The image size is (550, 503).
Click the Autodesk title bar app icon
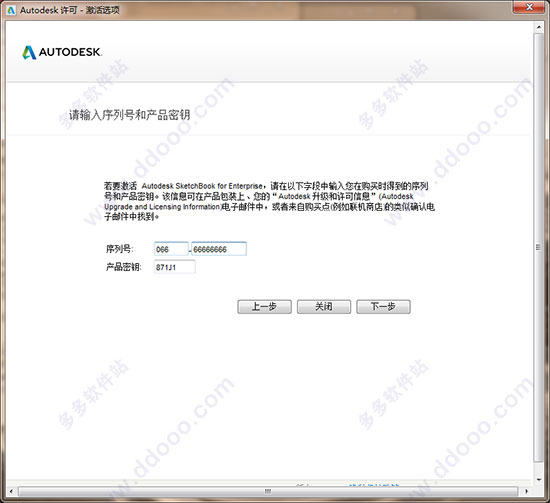(12, 10)
